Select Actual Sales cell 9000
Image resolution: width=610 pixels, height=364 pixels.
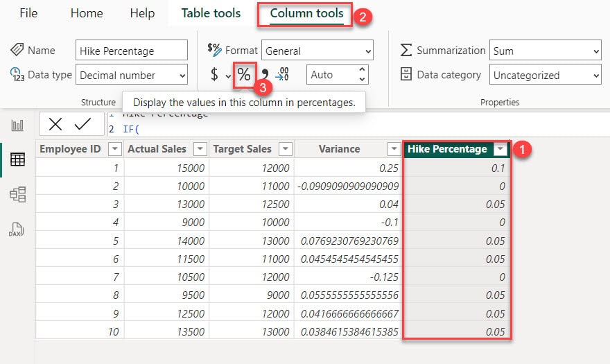tap(166, 223)
